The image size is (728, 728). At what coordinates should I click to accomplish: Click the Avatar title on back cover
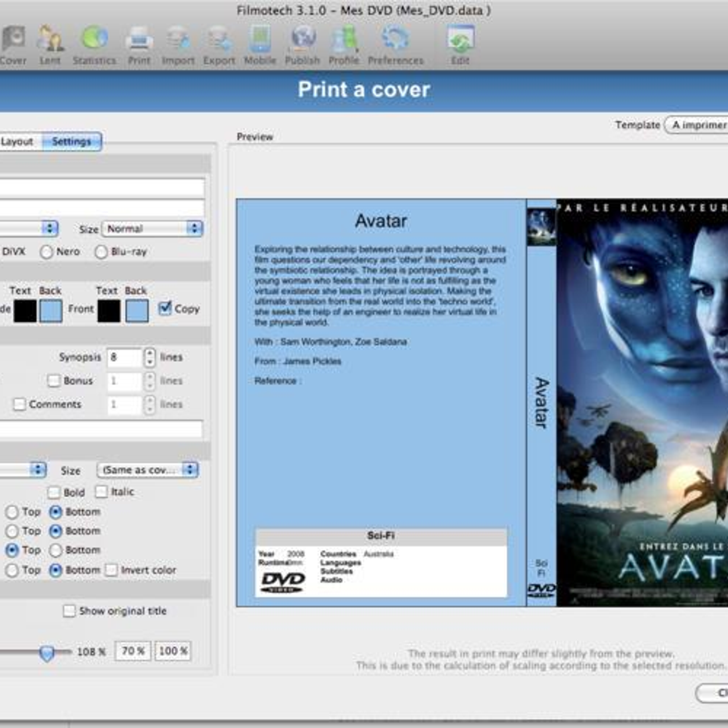point(381,221)
